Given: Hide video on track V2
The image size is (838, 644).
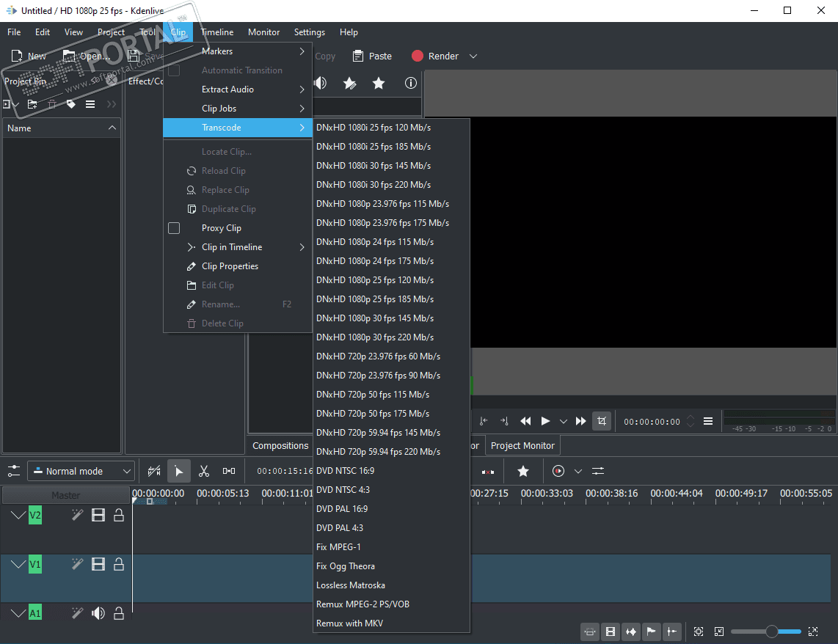Looking at the screenshot, I should point(98,516).
